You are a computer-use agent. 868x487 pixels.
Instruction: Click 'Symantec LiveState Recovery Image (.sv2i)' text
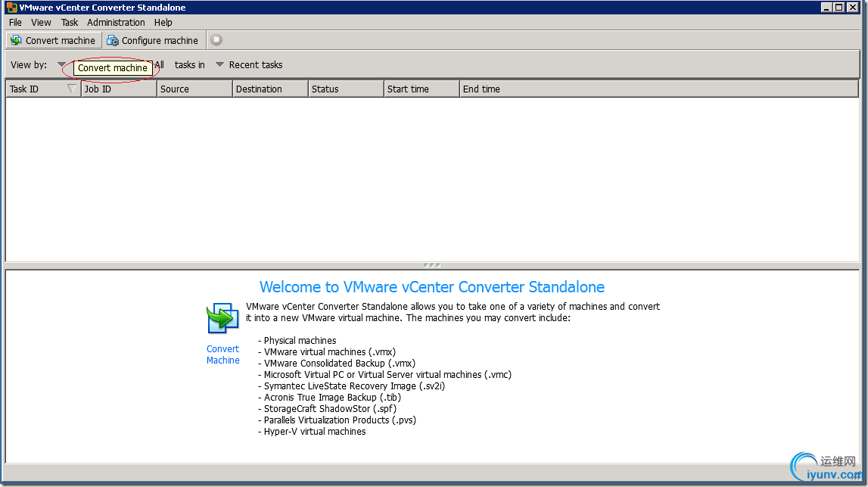pyautogui.click(x=354, y=386)
